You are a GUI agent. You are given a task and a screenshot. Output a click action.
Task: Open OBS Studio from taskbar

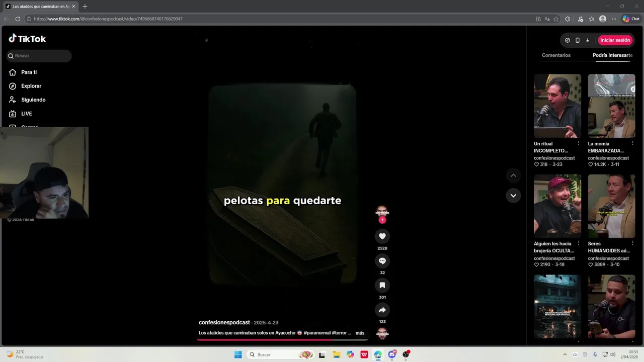pyautogui.click(x=406, y=354)
